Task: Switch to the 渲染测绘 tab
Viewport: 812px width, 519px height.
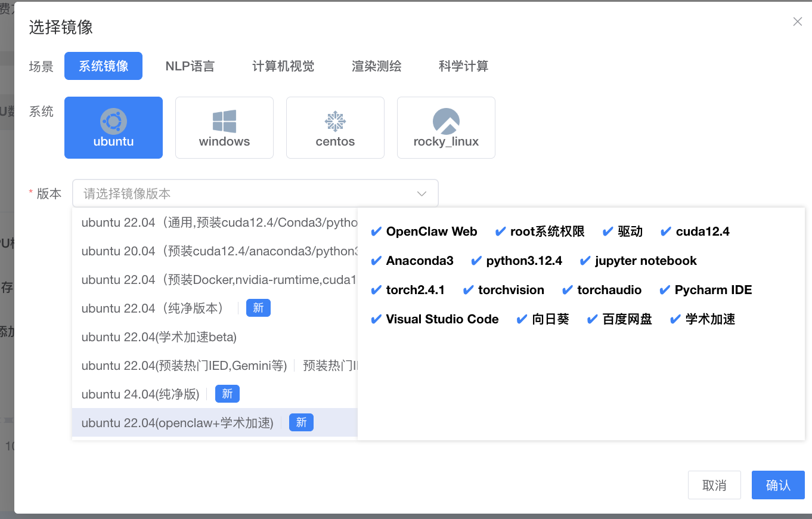Action: [x=376, y=66]
